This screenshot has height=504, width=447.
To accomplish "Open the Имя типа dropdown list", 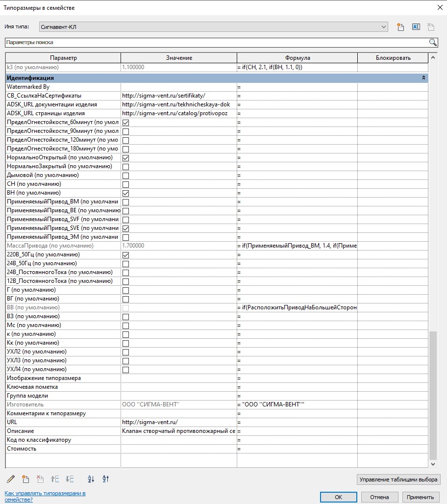I will tap(383, 27).
